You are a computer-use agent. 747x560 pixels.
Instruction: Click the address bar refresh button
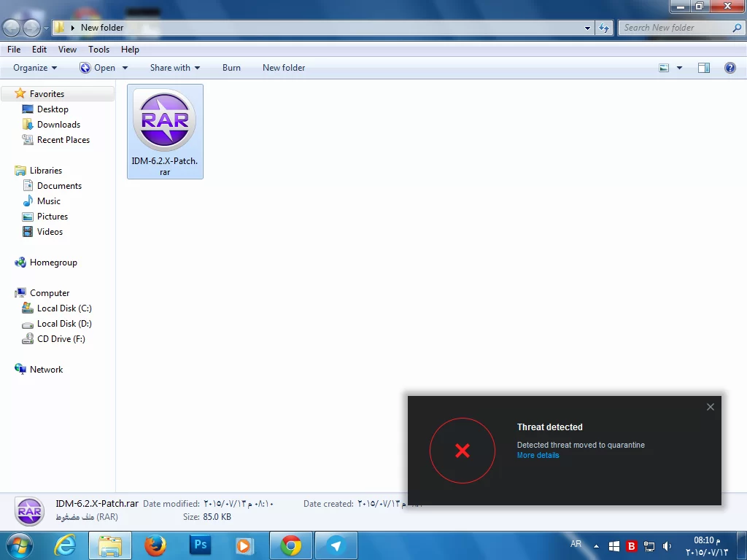coord(604,28)
